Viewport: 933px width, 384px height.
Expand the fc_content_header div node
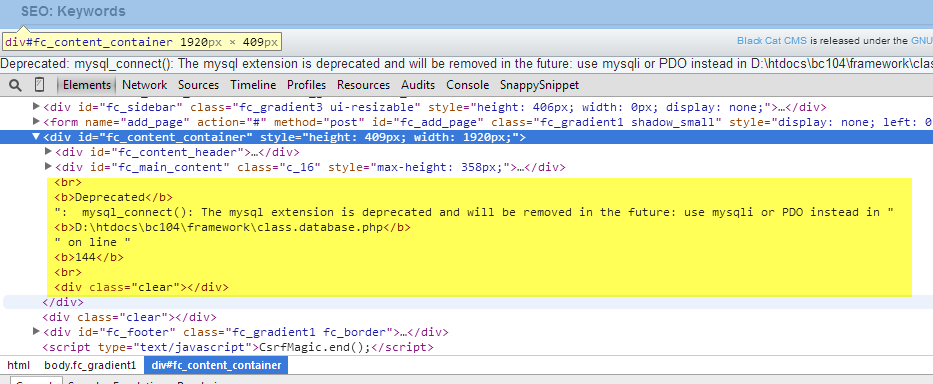(x=49, y=152)
